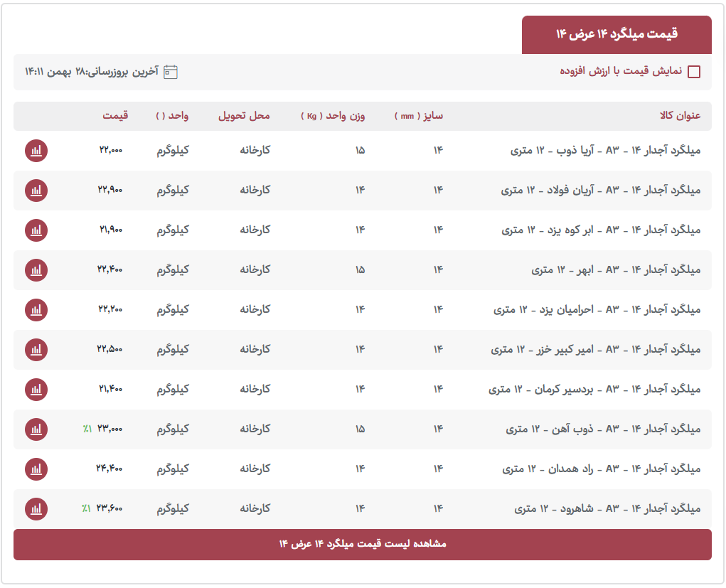Open price chart for آریان فولاد rebar
726x588 pixels.
(36, 191)
